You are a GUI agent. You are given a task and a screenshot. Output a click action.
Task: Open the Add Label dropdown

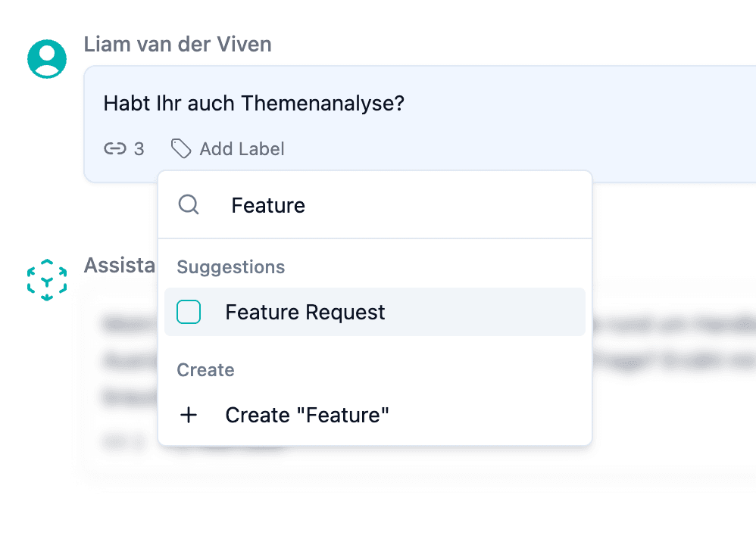click(242, 149)
